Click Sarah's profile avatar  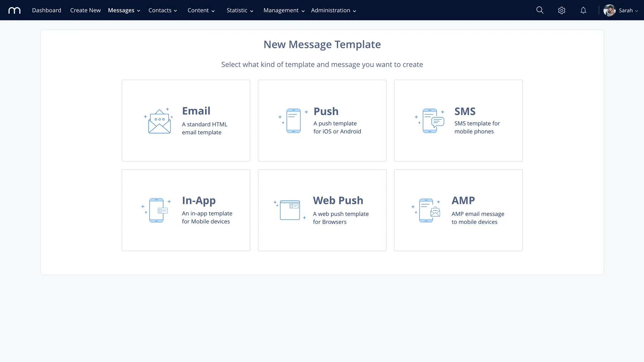609,10
